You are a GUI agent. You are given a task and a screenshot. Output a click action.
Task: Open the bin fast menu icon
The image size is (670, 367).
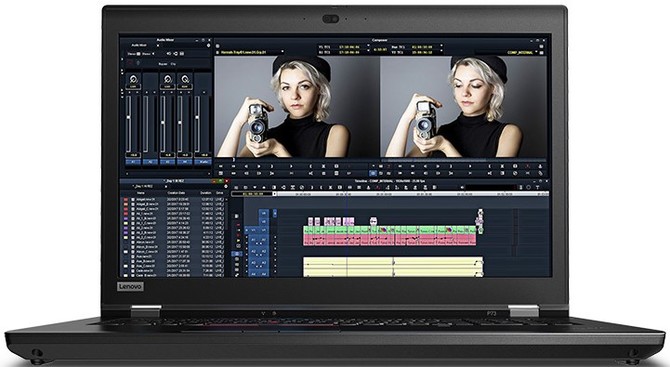[x=226, y=187]
